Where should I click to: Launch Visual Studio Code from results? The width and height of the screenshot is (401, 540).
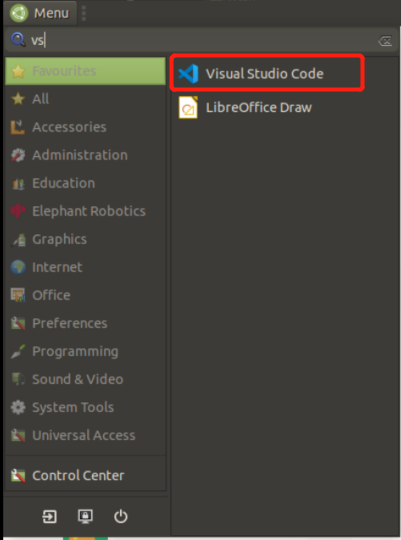click(267, 73)
